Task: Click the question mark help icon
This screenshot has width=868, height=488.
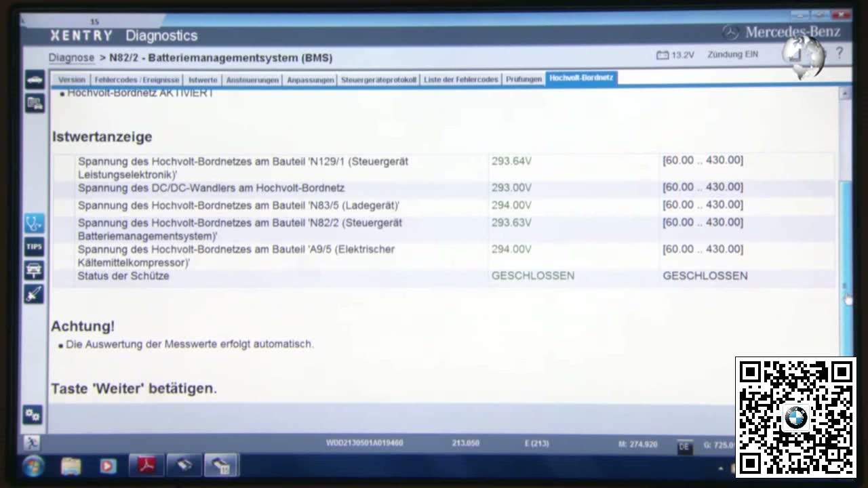Action: click(x=839, y=53)
